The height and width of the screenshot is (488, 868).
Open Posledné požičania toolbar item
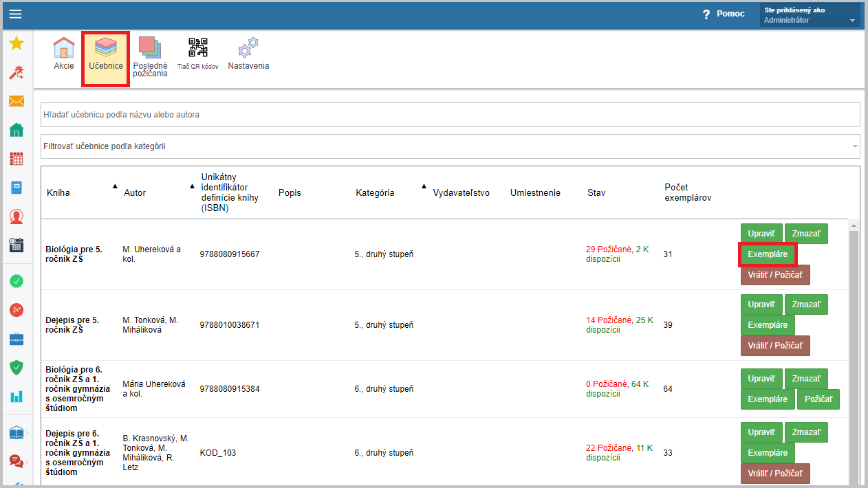pos(150,56)
